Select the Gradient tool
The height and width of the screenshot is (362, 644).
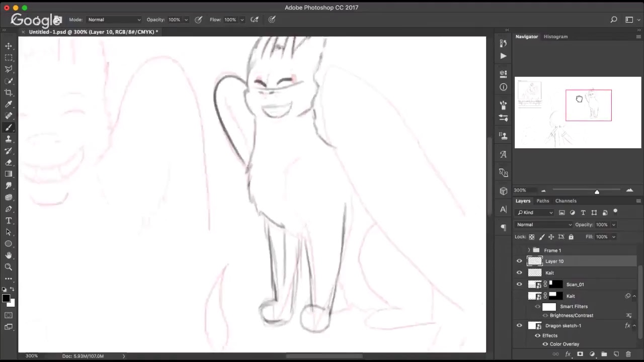9,174
